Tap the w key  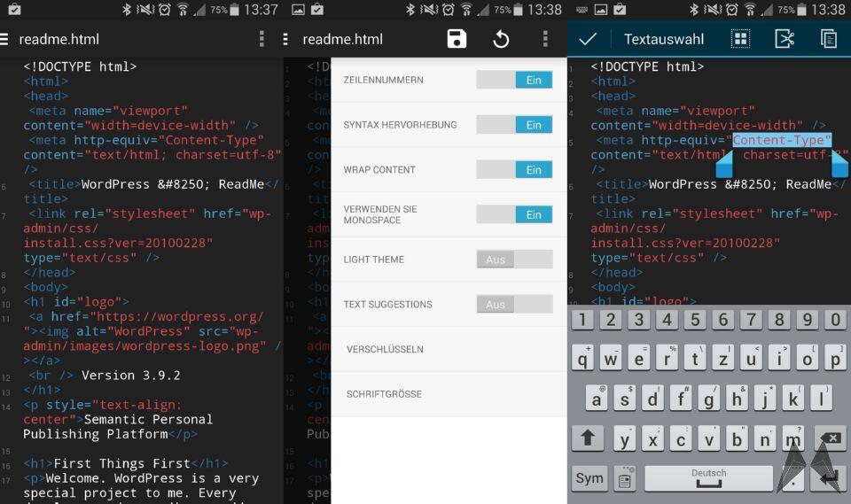tap(611, 358)
